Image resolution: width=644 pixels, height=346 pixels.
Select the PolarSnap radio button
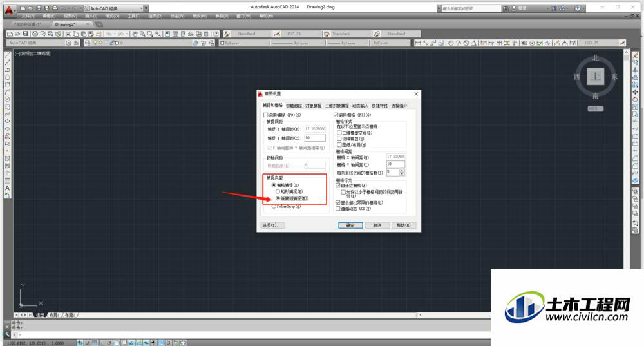pyautogui.click(x=274, y=207)
